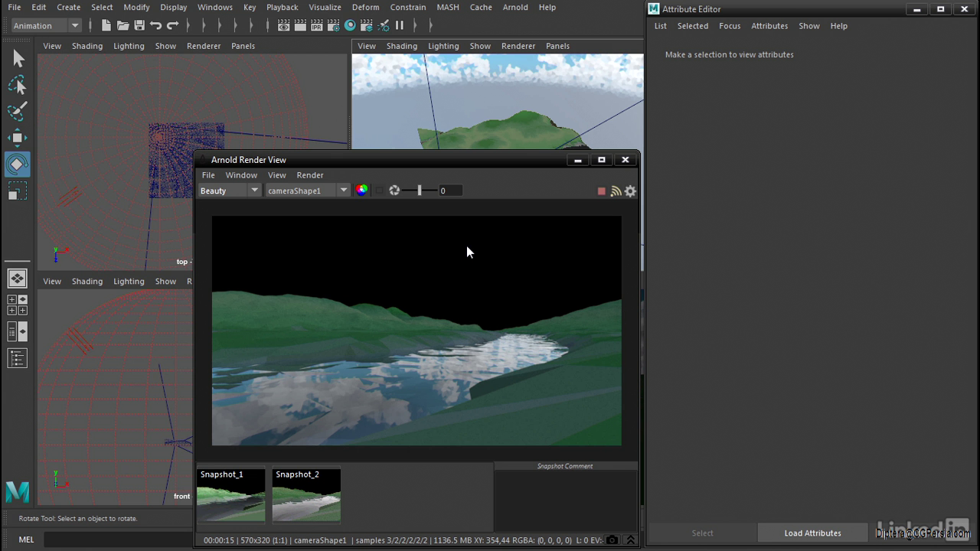980x551 pixels.
Task: Pause viewport display button
Action: (400, 25)
